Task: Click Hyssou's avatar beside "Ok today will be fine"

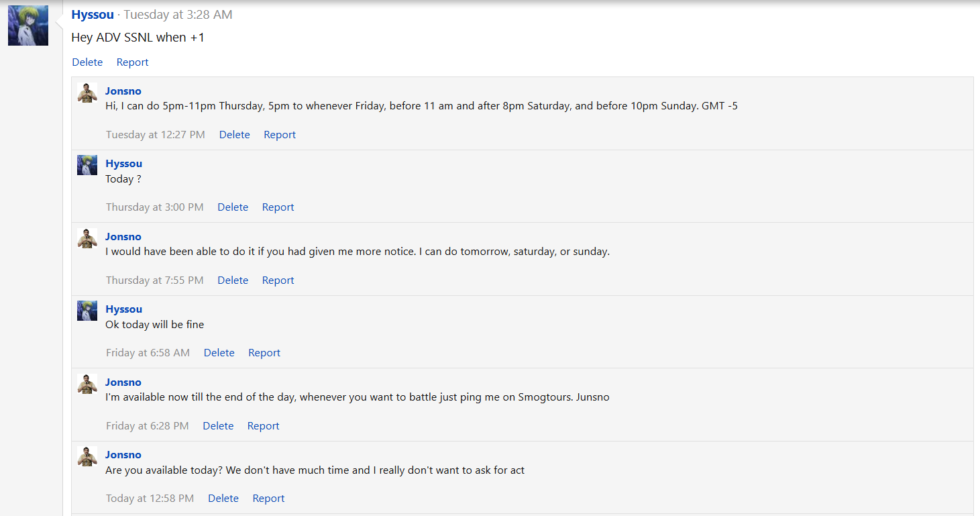Action: pyautogui.click(x=87, y=311)
